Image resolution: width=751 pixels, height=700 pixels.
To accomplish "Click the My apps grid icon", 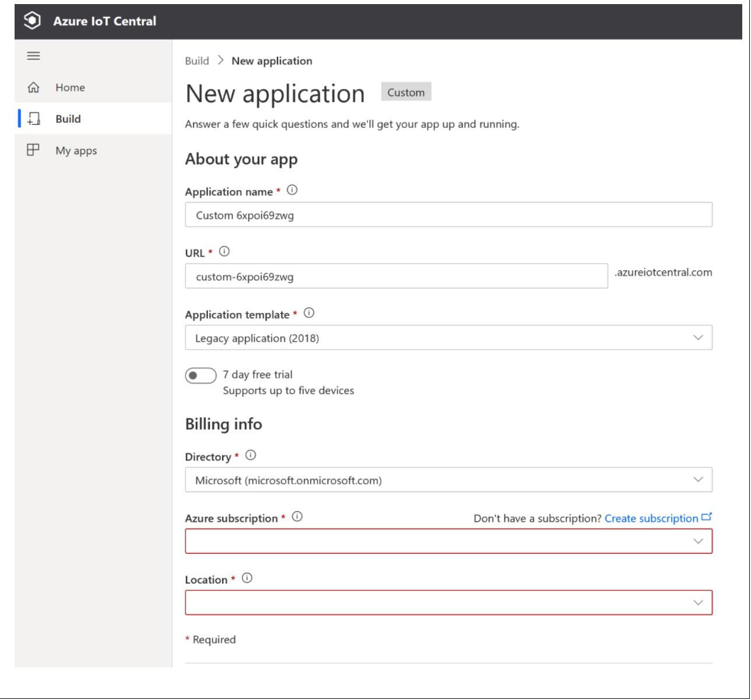I will pyautogui.click(x=33, y=150).
